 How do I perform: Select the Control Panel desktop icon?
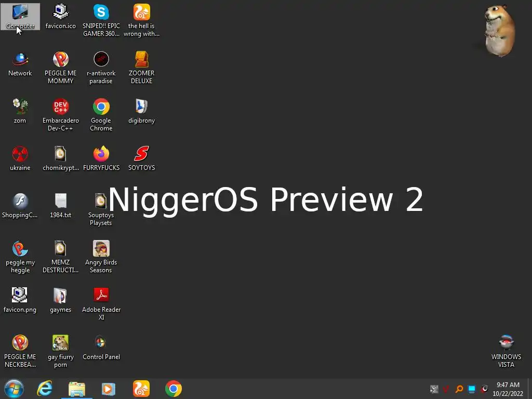coord(101,348)
